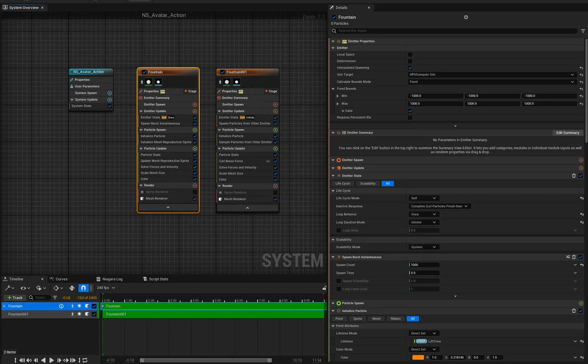Collapse the Fountain node with bottom chevron
This screenshot has width=588, height=364.
click(168, 208)
